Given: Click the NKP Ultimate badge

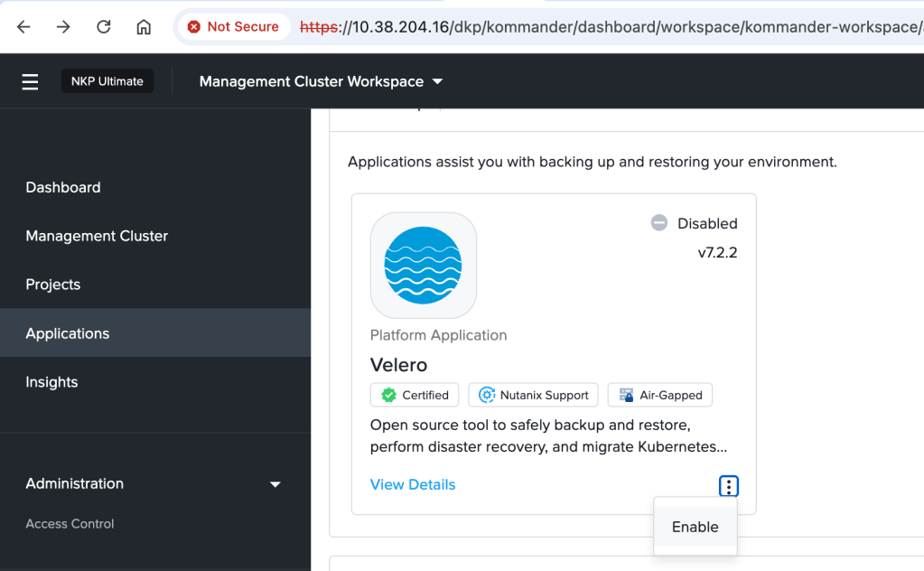Looking at the screenshot, I should (x=107, y=81).
